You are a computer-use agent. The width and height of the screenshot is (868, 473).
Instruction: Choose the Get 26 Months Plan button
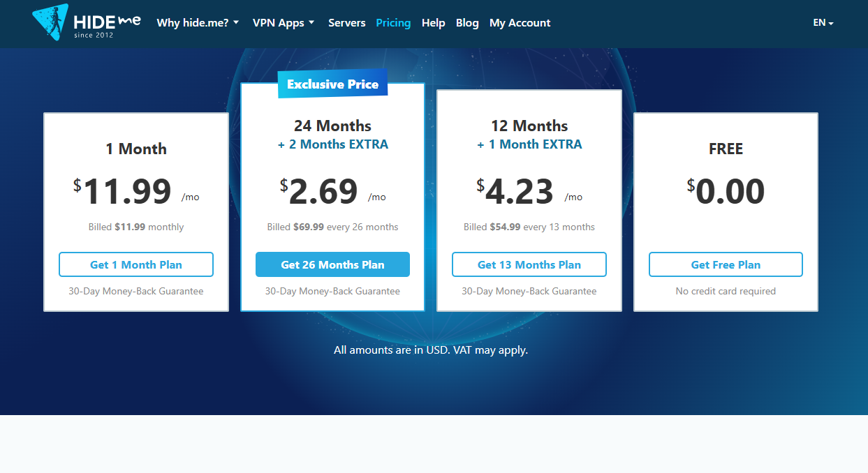332,264
